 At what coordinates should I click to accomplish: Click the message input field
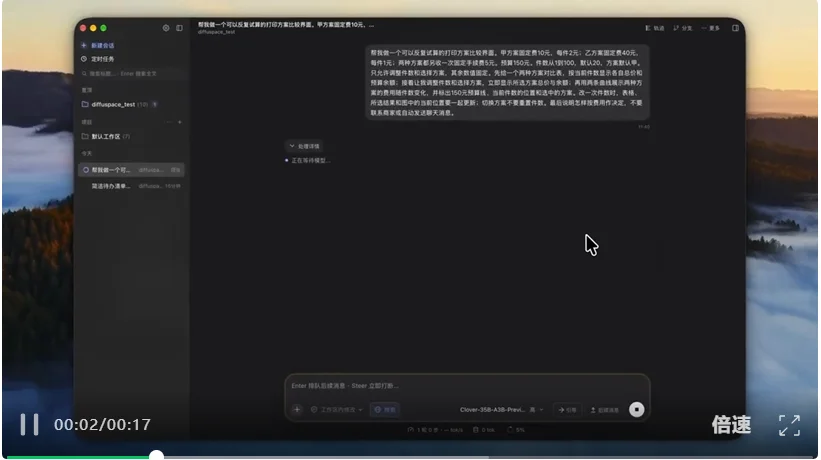(467, 386)
